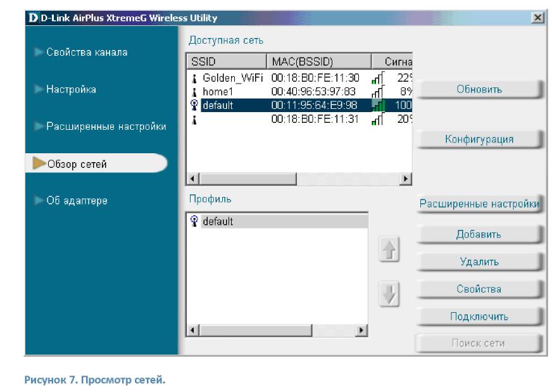Screen dimensions: 552x392
Task: Click the Golden_WiFi network station icon
Action: tap(194, 78)
